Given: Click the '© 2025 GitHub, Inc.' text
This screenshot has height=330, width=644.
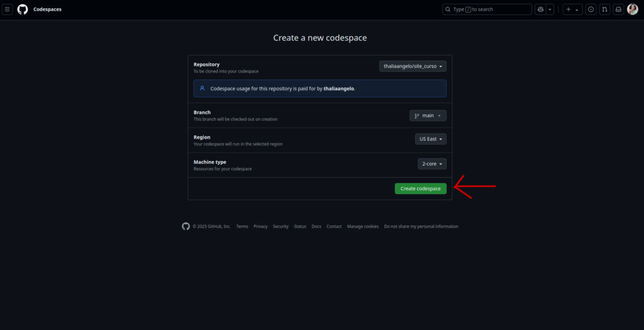Looking at the screenshot, I should (211, 227).
